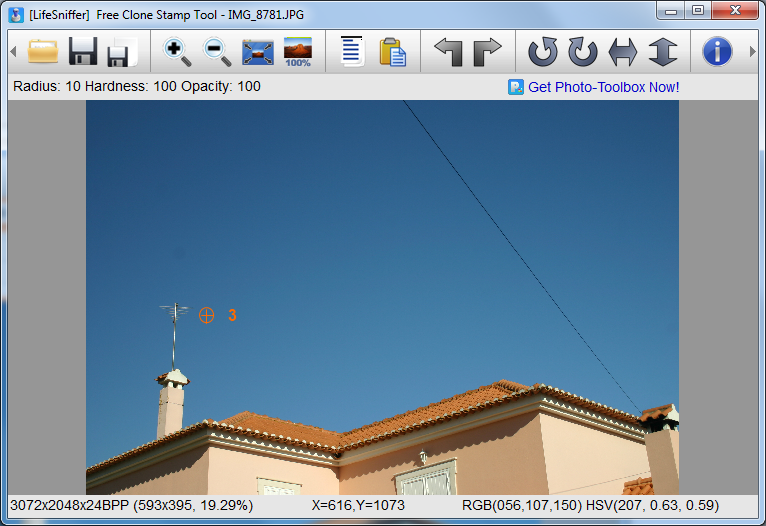Click the Photo-Toolbox icon beside the link
The height and width of the screenshot is (526, 766).
pyautogui.click(x=515, y=87)
